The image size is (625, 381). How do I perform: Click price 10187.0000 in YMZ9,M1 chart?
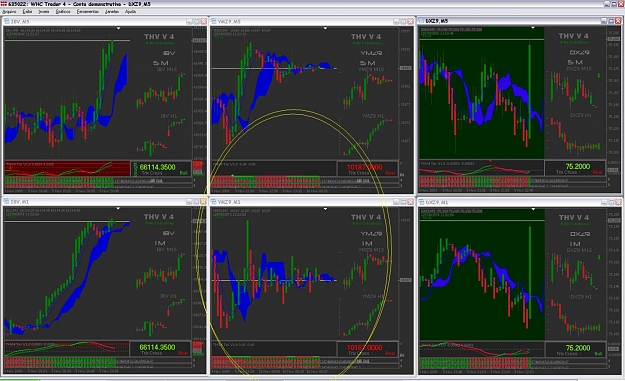(x=364, y=348)
